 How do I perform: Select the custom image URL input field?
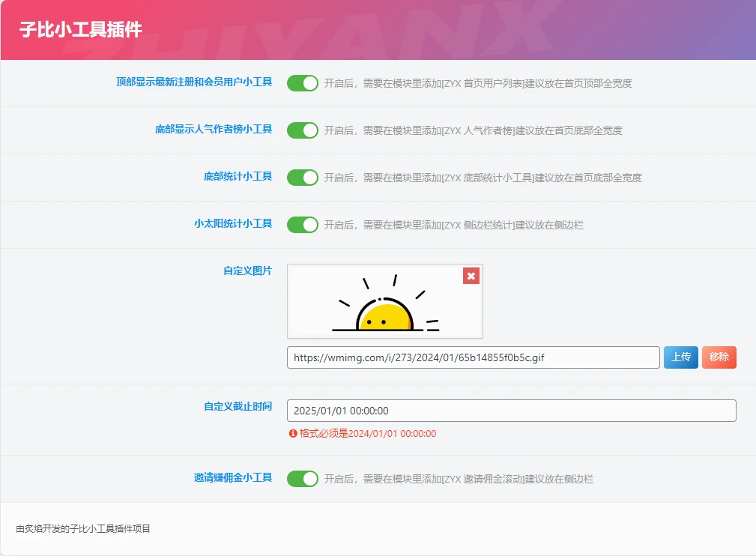[x=472, y=357]
